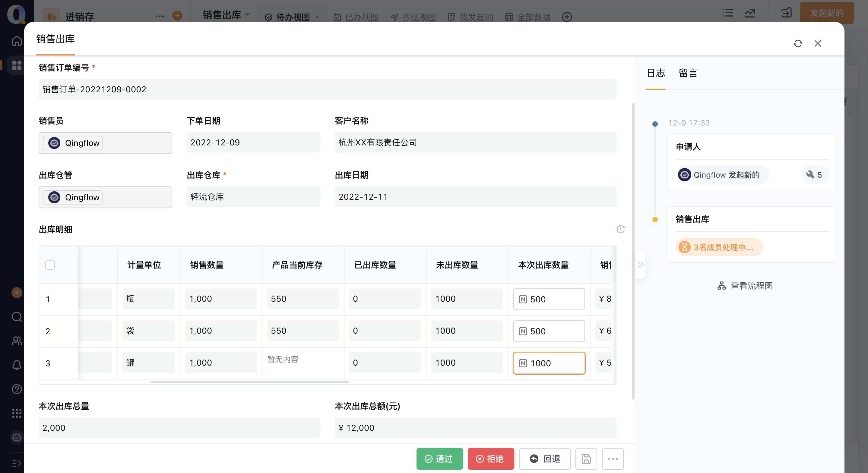Click the 回退 button
868x473 pixels.
544,459
